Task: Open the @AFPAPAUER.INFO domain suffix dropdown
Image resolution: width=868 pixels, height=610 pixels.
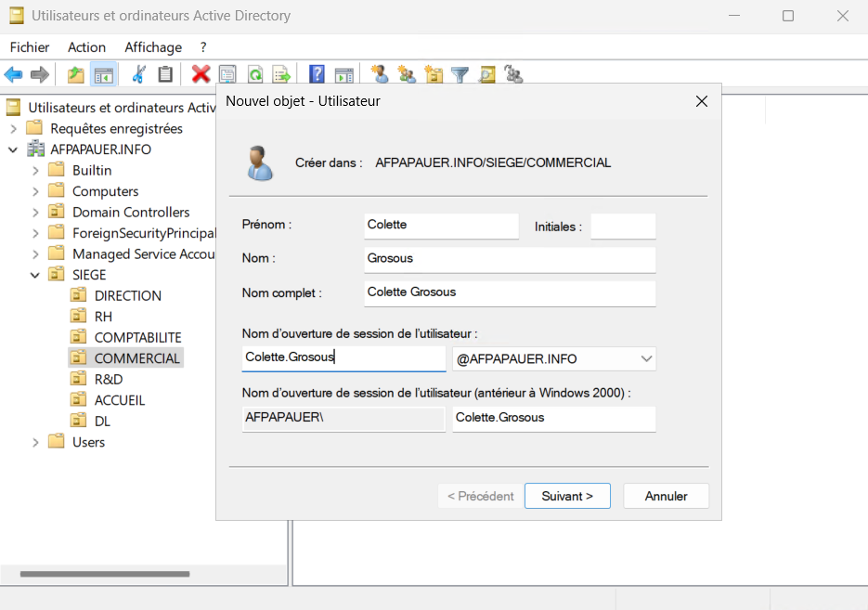Action: click(646, 359)
